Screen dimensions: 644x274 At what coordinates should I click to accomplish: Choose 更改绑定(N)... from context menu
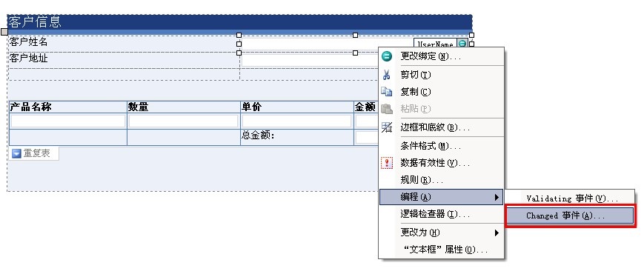441,56
